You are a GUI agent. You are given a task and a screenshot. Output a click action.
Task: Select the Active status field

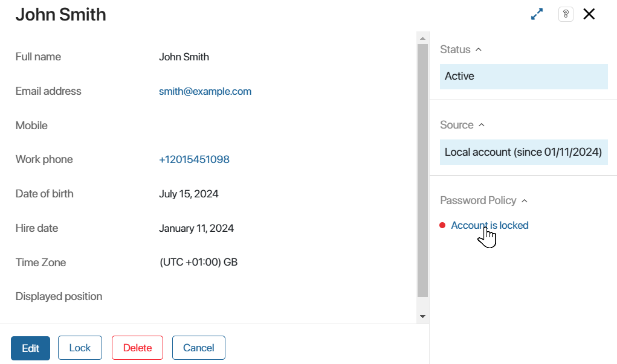tap(524, 77)
